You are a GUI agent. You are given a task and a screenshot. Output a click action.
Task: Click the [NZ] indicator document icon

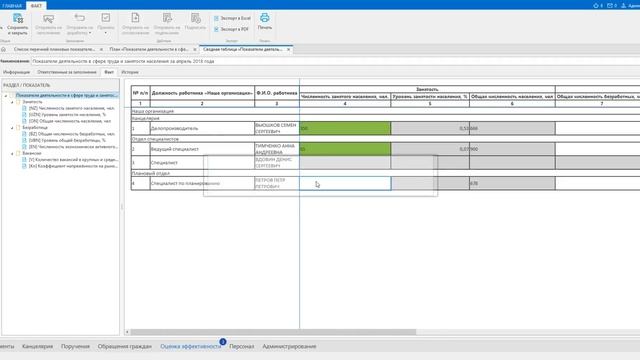[24, 109]
